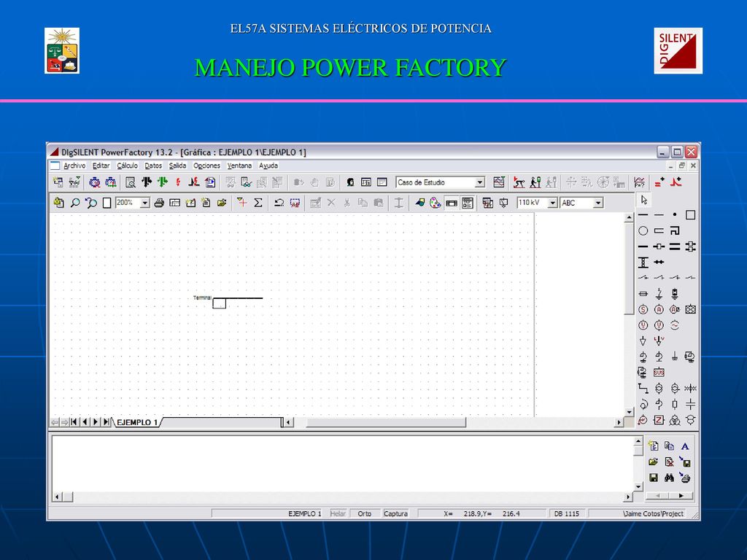747x560 pixels.
Task: Select the square terminal drawing tool
Action: pyautogui.click(x=690, y=215)
